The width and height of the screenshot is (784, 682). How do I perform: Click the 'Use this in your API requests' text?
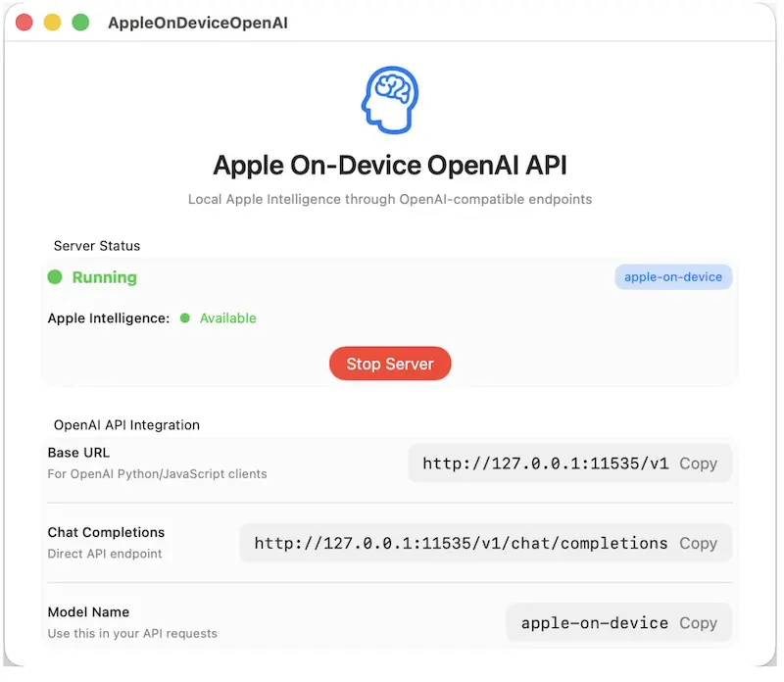132,634
